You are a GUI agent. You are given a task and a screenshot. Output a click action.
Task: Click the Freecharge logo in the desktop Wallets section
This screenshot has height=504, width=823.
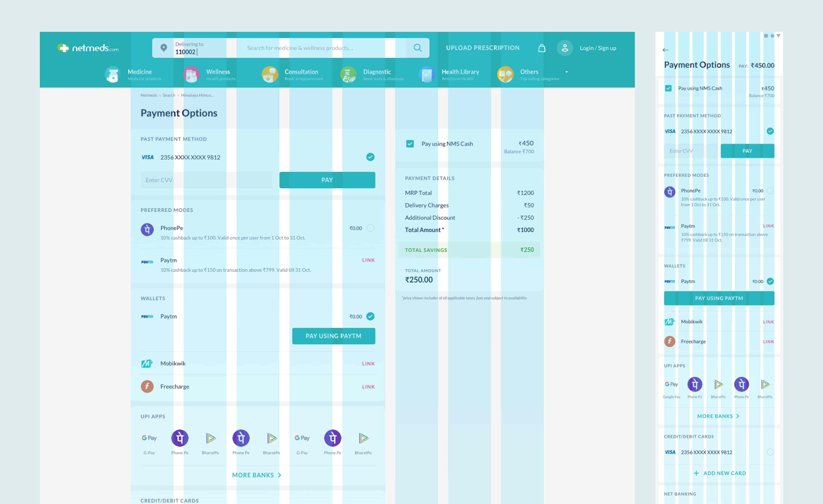[147, 387]
